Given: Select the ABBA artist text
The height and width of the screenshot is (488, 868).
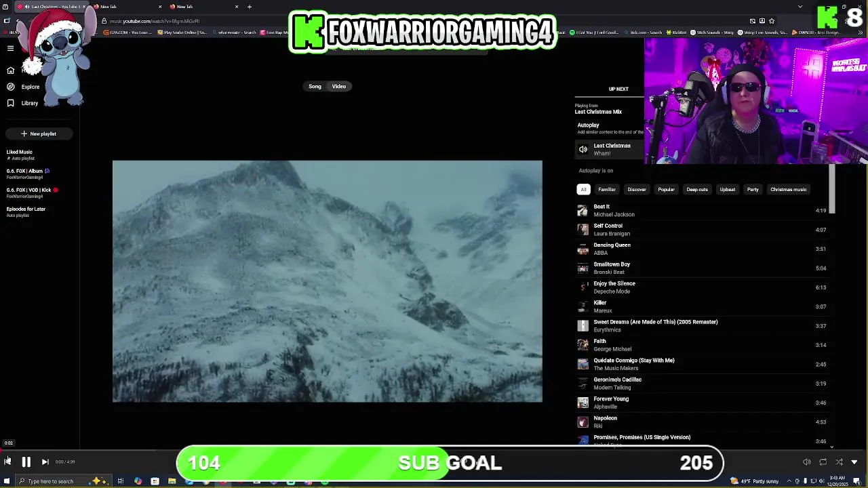Looking at the screenshot, I should coord(601,253).
